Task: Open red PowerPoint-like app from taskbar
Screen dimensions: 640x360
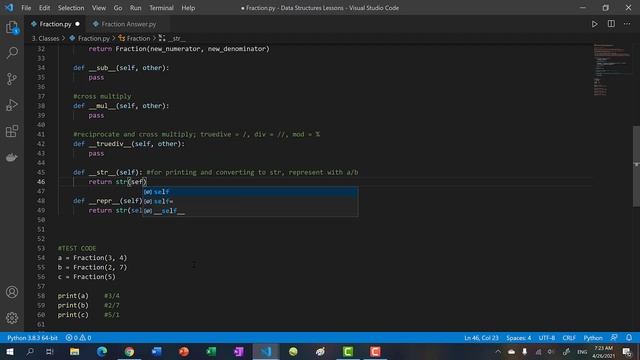Action: (x=184, y=351)
